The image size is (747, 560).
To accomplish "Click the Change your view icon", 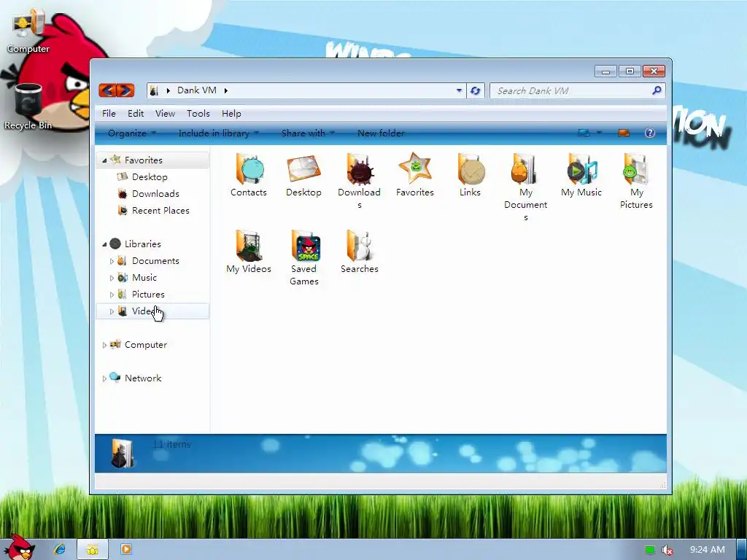I will point(583,133).
